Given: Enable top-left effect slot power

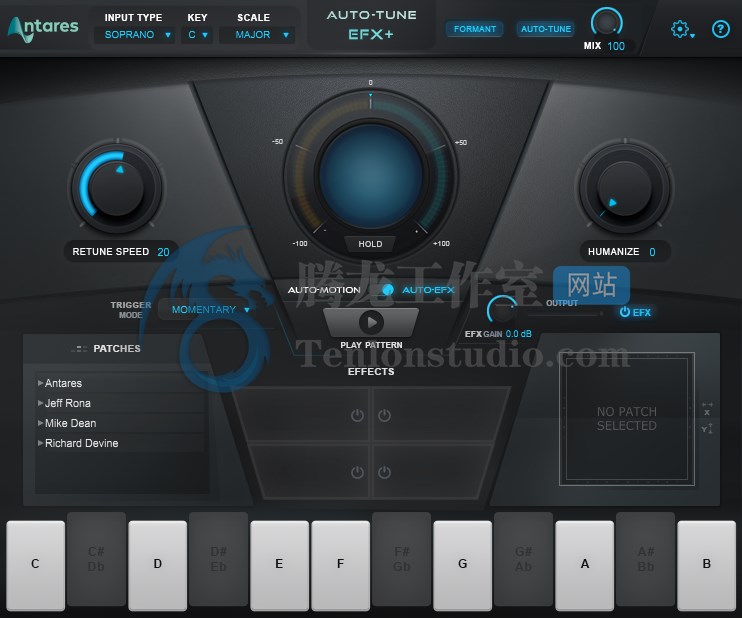Looking at the screenshot, I should click(357, 415).
